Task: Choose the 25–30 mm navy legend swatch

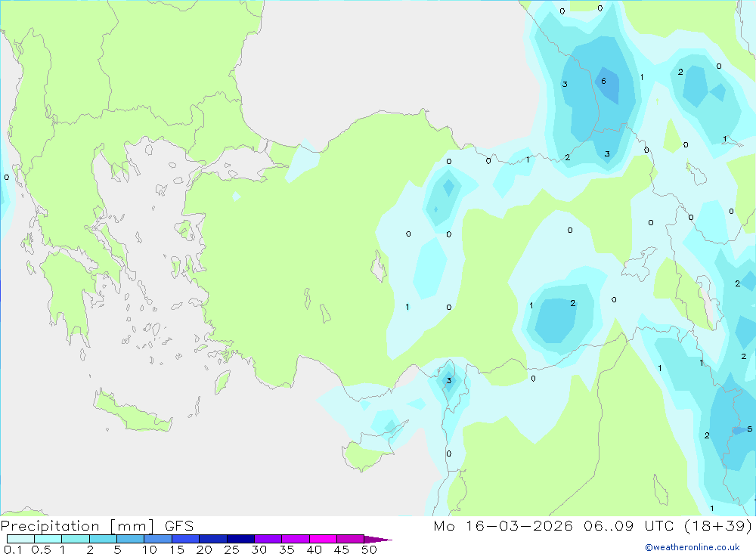Action: pos(240,539)
